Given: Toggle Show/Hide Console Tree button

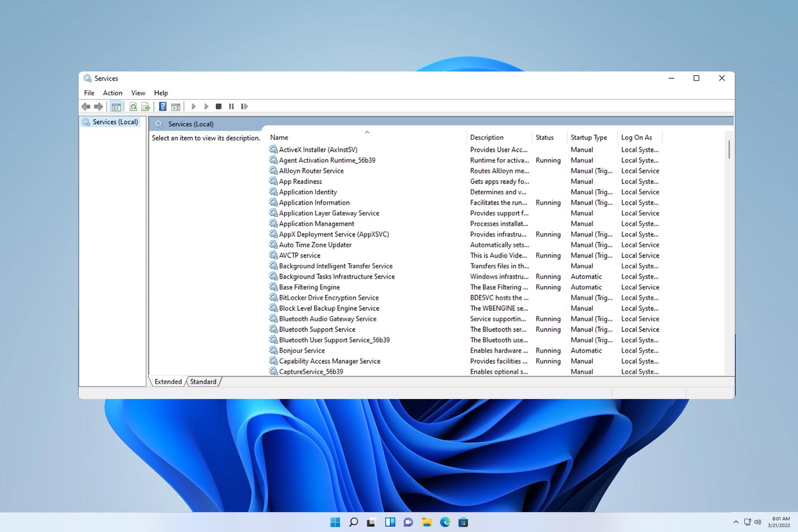Looking at the screenshot, I should pyautogui.click(x=116, y=107).
